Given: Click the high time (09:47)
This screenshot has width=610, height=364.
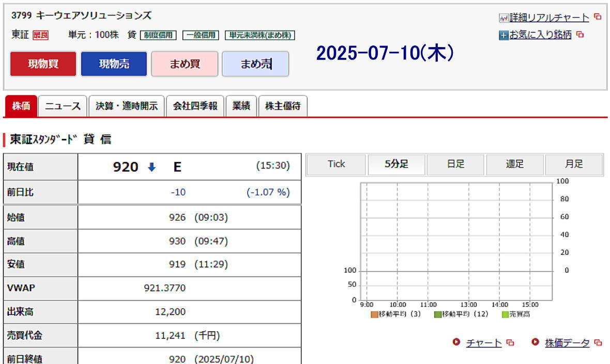Looking at the screenshot, I should (211, 241).
